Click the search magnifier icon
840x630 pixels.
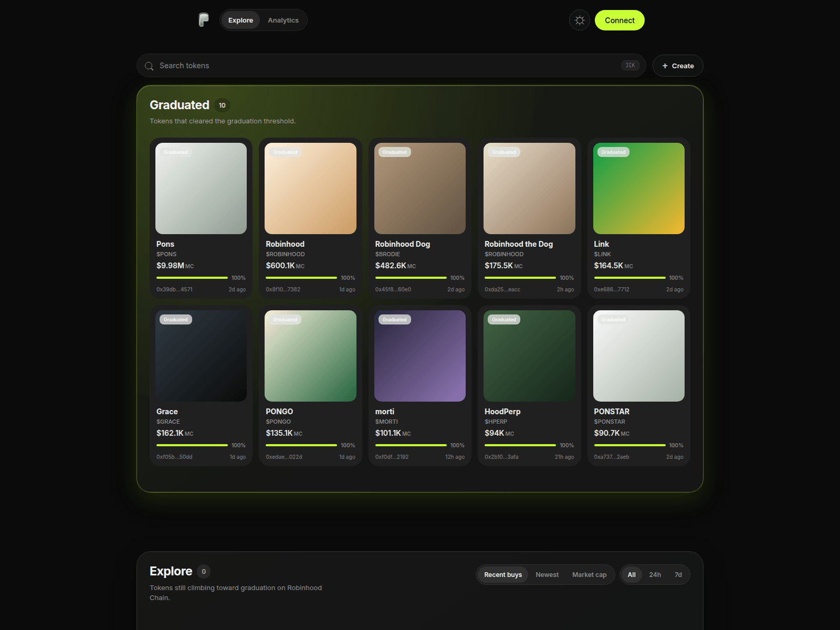[x=149, y=66]
